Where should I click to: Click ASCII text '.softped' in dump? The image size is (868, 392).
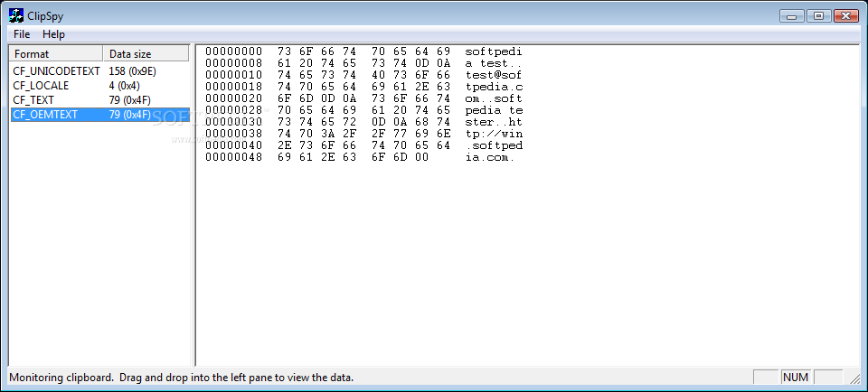[x=494, y=145]
